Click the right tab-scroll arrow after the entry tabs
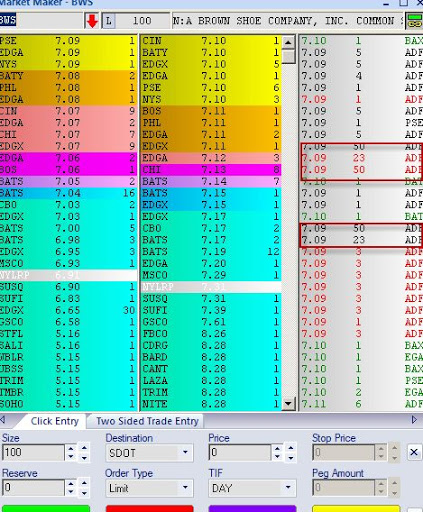The height and width of the screenshot is (512, 423). tap(414, 420)
